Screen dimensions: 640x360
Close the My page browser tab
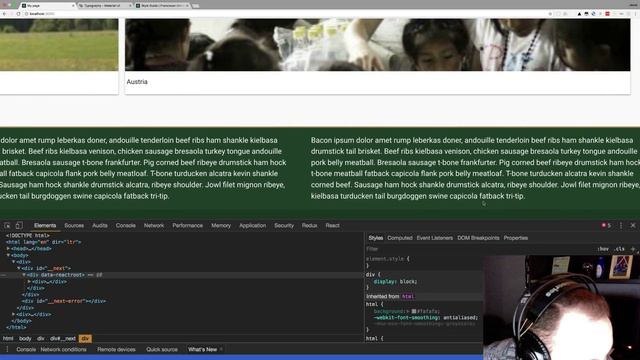pyautogui.click(x=73, y=6)
